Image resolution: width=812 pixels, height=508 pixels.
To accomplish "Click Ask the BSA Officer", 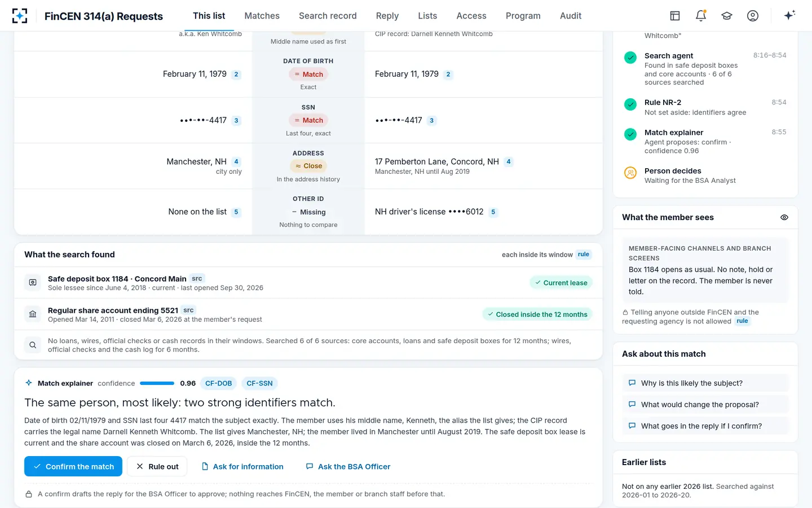I will pos(348,466).
